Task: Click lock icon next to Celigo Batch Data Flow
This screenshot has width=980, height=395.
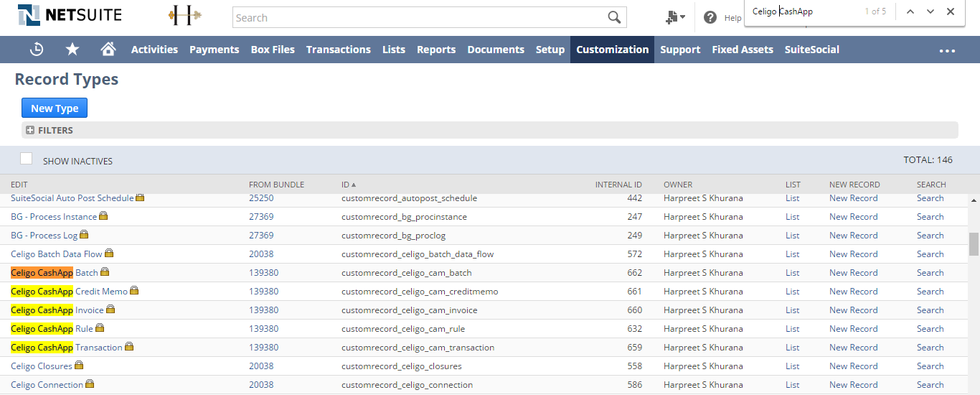Action: pos(109,253)
